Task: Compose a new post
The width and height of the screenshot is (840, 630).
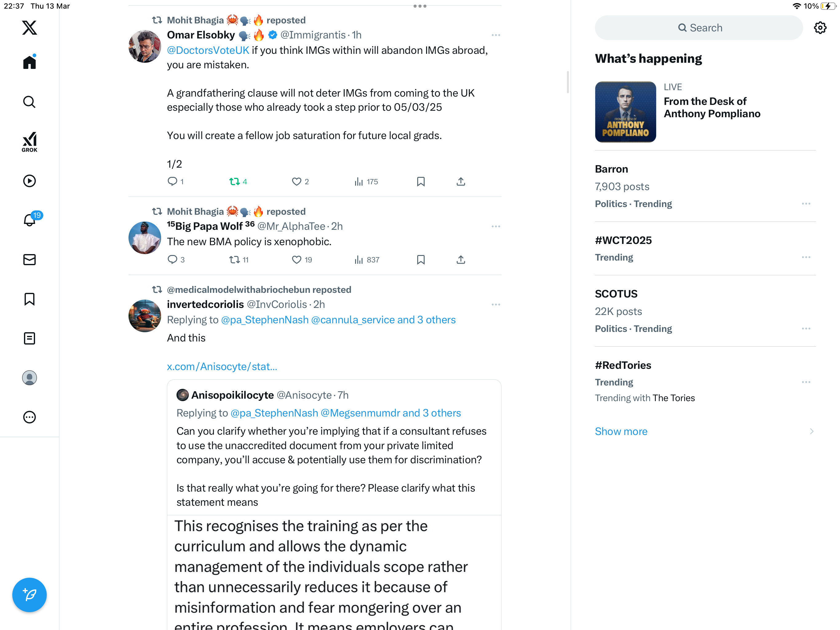Action: point(29,595)
